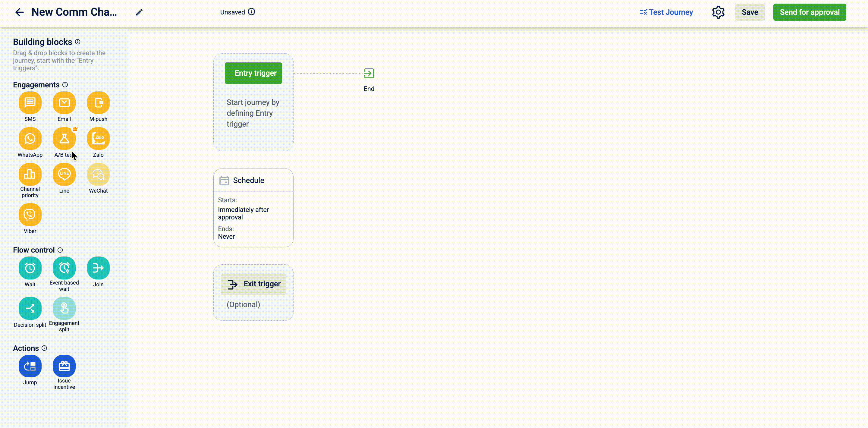The image size is (868, 428).
Task: Click the Channel priority block
Action: [x=30, y=175]
